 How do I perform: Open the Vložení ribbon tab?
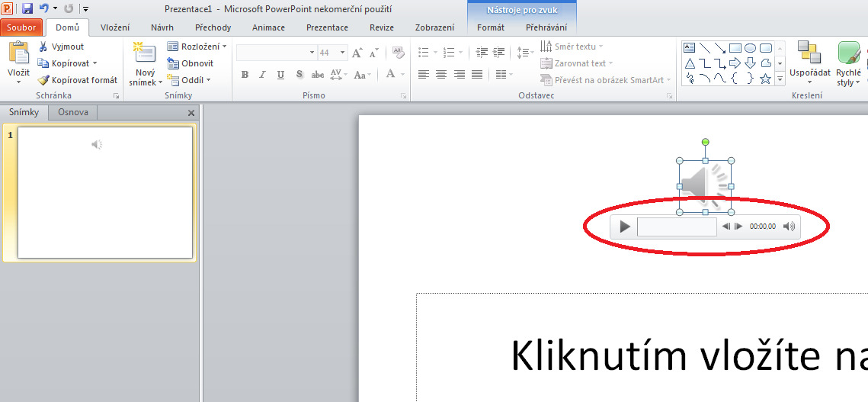tap(115, 27)
